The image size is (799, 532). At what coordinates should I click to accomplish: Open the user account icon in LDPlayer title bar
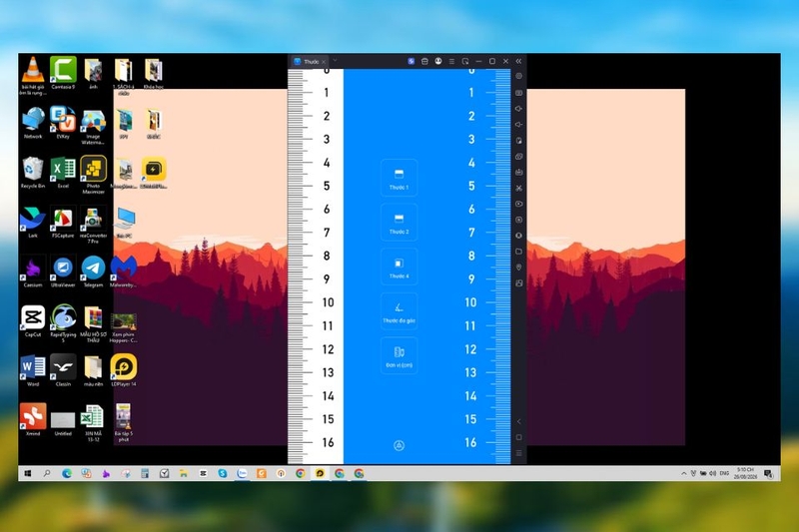[x=438, y=61]
